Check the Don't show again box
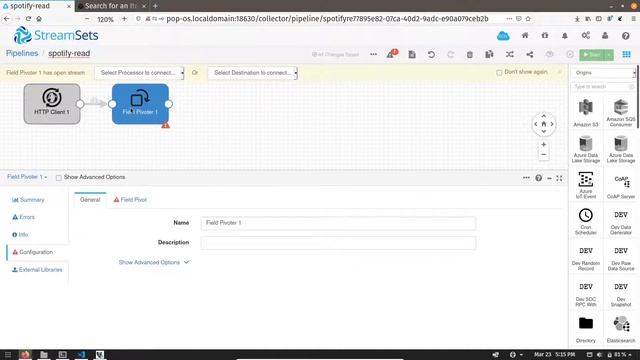Viewport: 640px width, 360px height. point(499,73)
